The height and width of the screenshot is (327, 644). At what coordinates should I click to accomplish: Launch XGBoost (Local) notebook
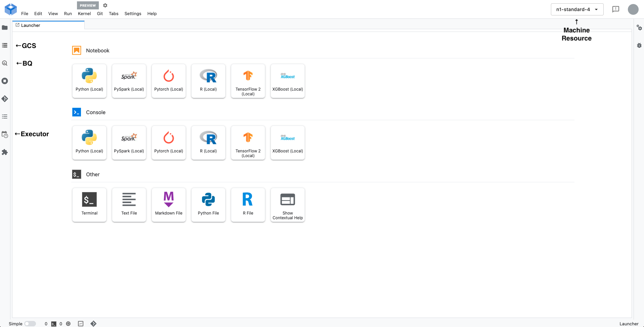[288, 81]
